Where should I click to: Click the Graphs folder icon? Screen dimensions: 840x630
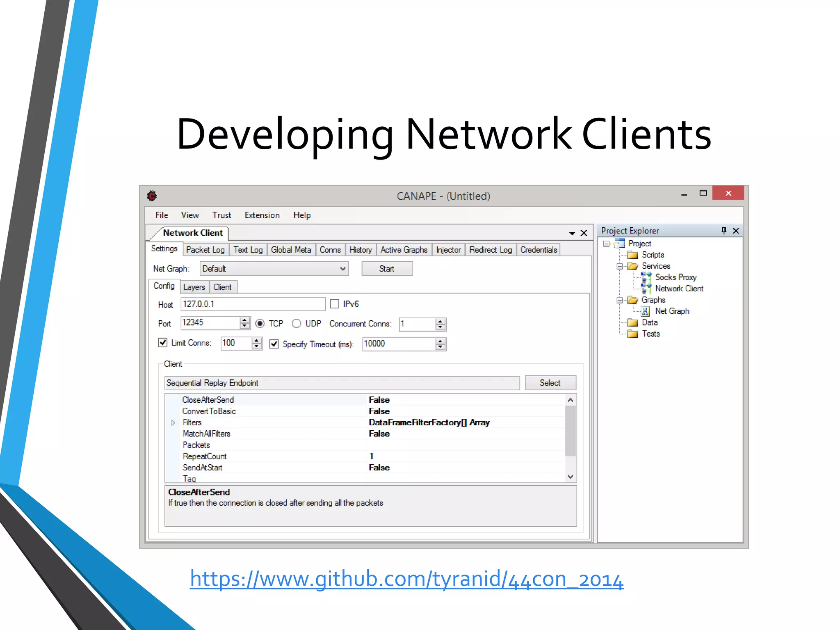click(633, 300)
